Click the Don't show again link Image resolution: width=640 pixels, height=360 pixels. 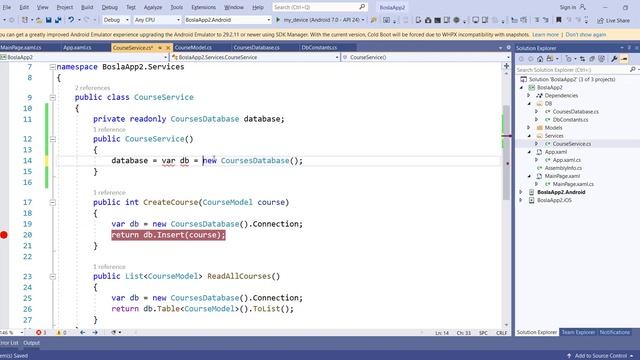click(x=586, y=35)
